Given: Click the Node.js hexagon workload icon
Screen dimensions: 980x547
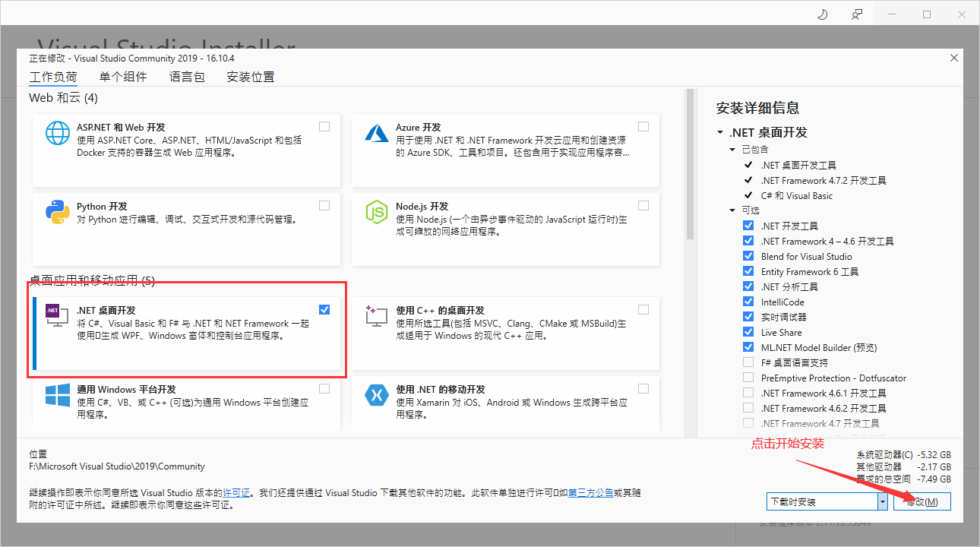Looking at the screenshot, I should pos(377,212).
